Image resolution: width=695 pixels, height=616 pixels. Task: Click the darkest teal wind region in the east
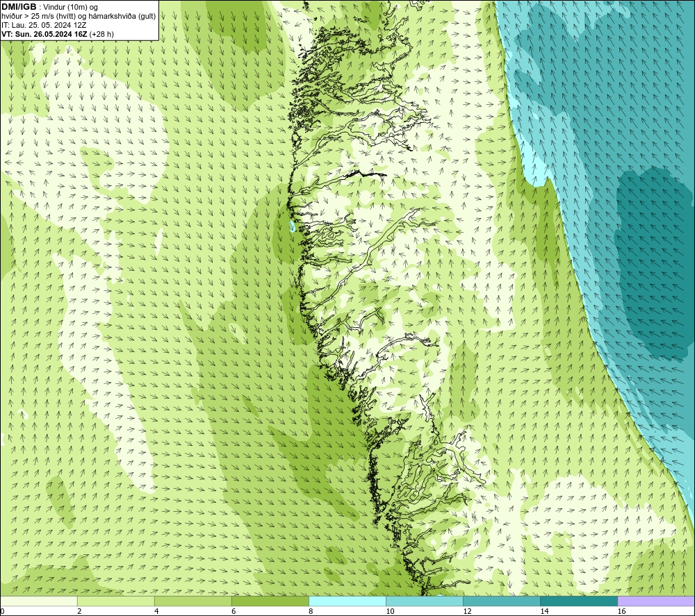(x=656, y=266)
